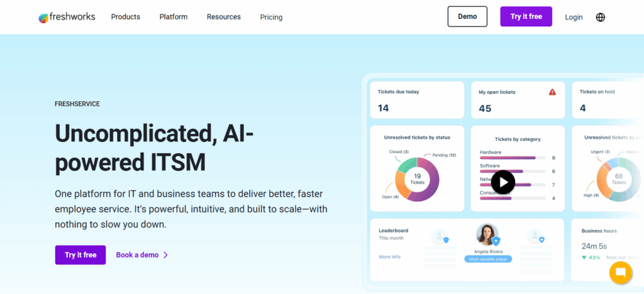
Task: Open the orange chat widget
Action: click(620, 272)
